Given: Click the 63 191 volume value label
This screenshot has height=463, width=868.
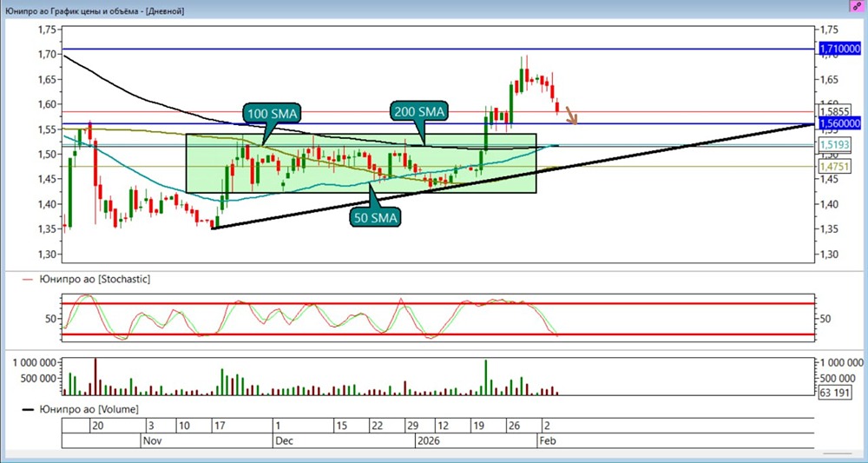Looking at the screenshot, I should (836, 393).
